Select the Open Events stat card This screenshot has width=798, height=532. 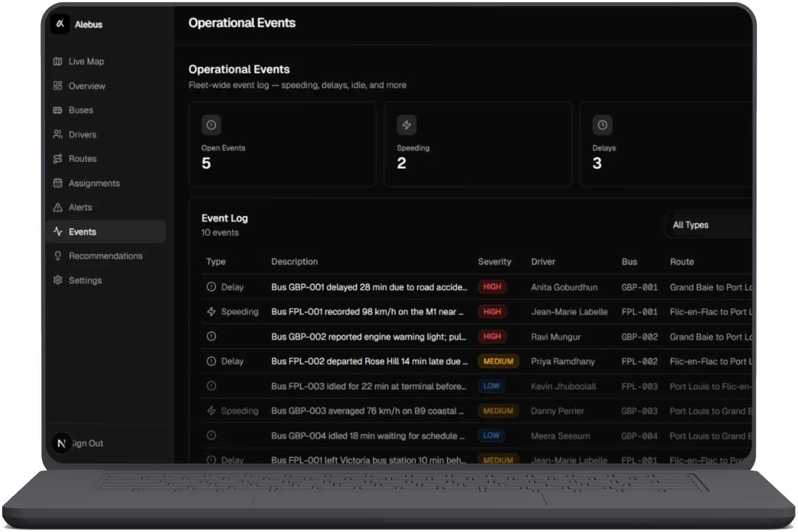[282, 144]
